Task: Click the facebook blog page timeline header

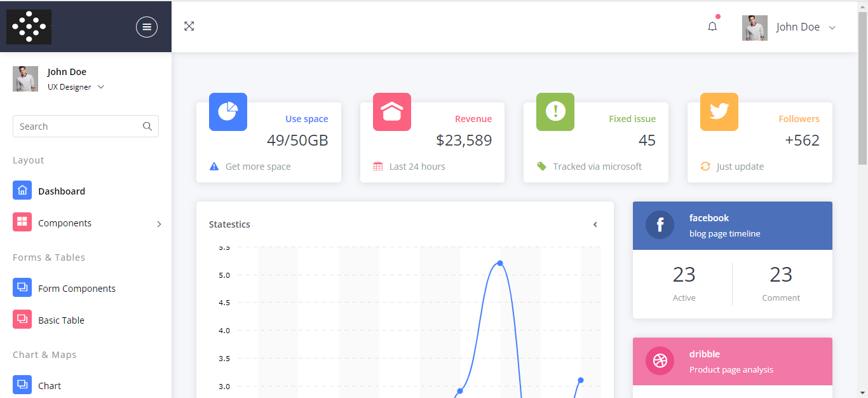Action: pos(733,226)
